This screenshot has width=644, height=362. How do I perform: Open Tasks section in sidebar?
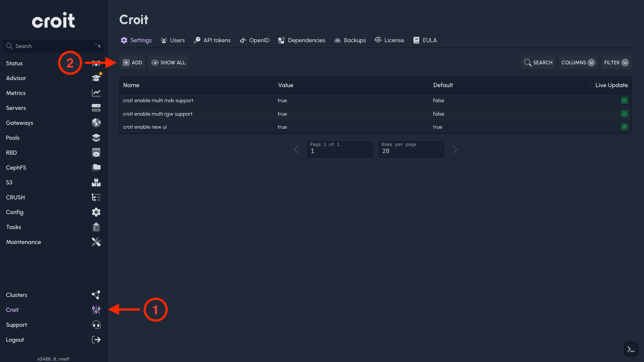(13, 227)
